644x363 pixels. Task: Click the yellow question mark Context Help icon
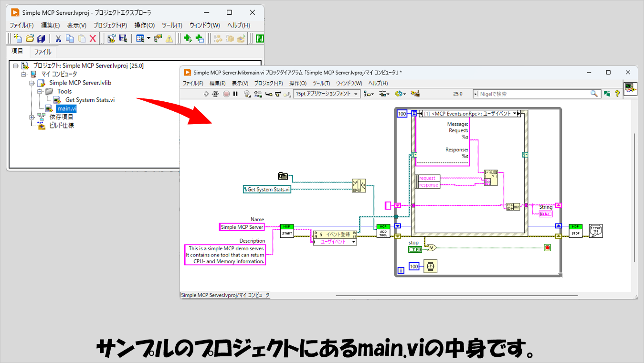[617, 94]
